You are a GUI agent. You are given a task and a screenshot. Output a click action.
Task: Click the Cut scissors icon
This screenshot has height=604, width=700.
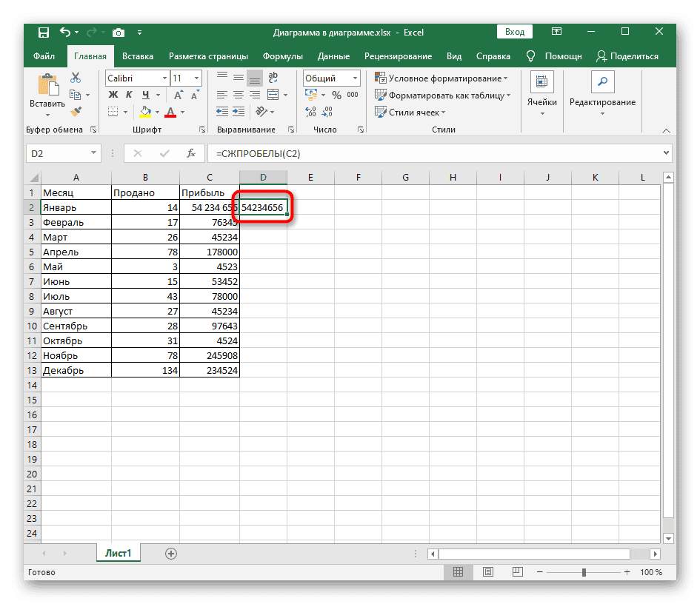point(75,78)
